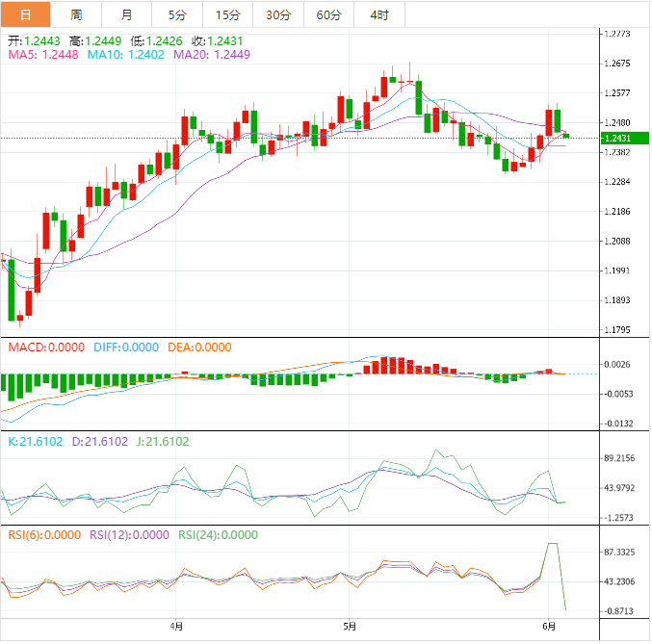Click the DEA value label
Viewport: 652px width, 644px height.
point(199,348)
